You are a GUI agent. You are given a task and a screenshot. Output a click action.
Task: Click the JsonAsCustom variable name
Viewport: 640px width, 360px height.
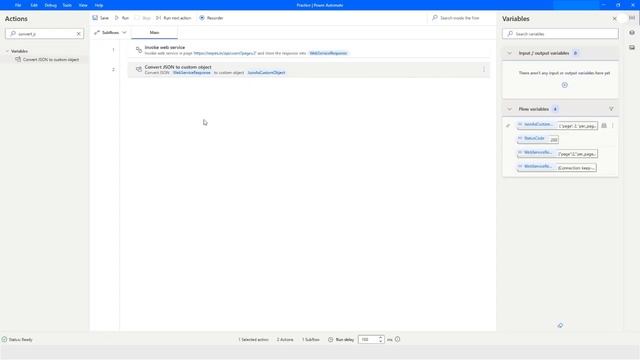[x=537, y=124]
